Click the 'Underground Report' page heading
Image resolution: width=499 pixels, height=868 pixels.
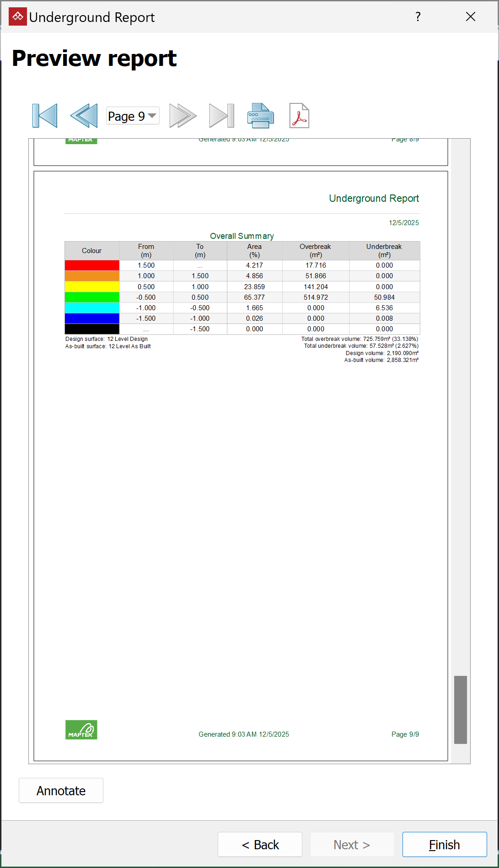point(374,199)
